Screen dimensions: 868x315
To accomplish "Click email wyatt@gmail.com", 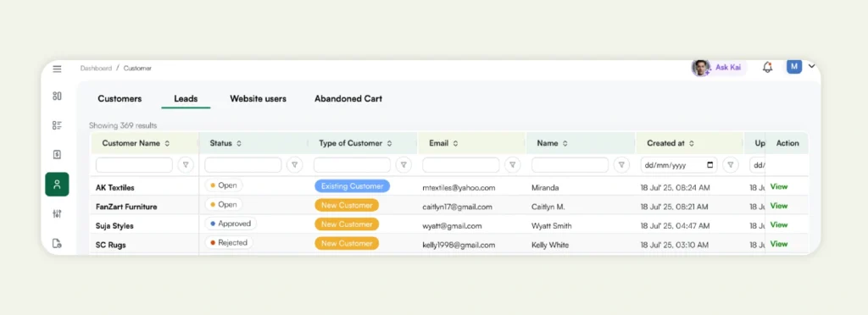I will (x=453, y=226).
